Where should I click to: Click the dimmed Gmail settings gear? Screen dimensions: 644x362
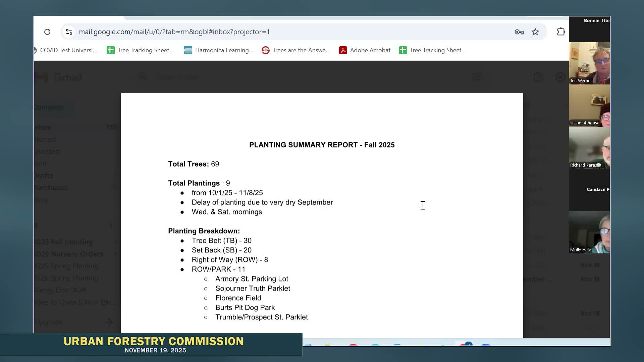[560, 77]
